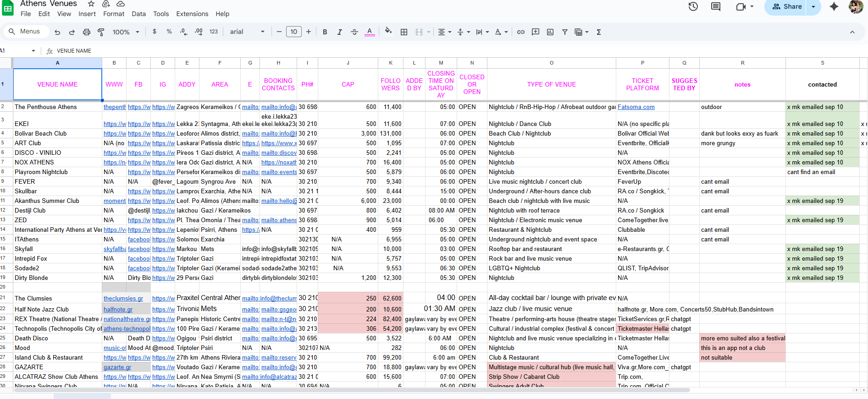Viewport: 868px width, 399px height.
Task: Click the font size input field
Action: tap(294, 32)
